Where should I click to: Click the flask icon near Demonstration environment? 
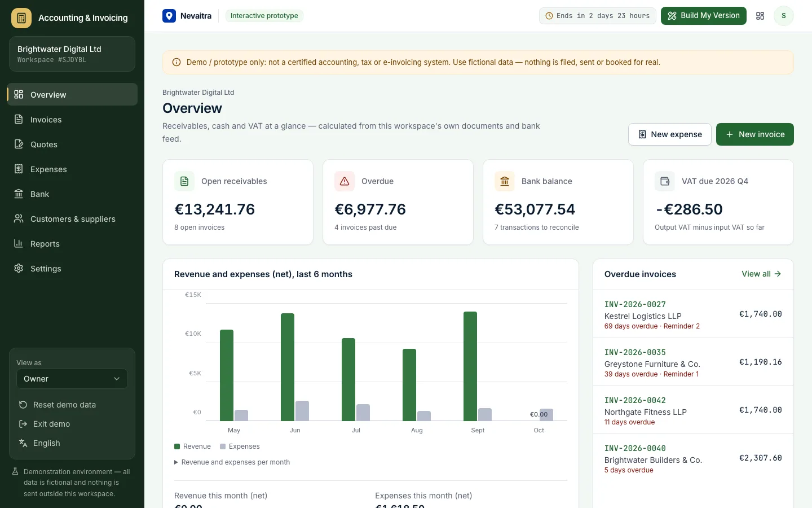coord(16,471)
